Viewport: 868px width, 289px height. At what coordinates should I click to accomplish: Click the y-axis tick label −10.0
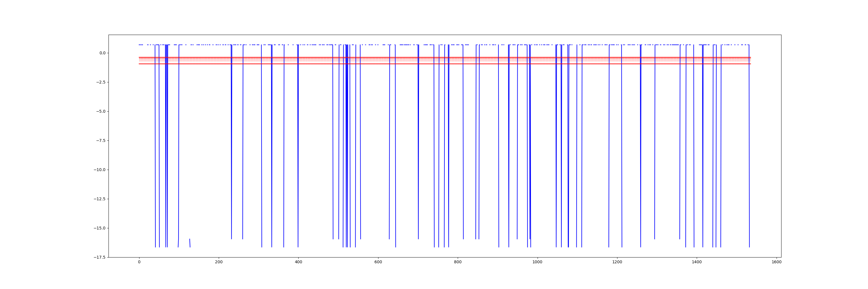pyautogui.click(x=99, y=170)
